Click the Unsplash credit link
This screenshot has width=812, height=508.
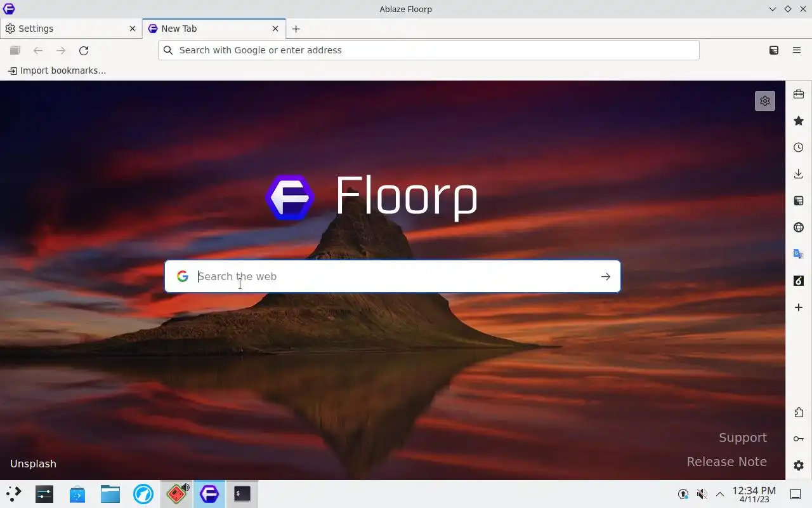click(x=33, y=464)
